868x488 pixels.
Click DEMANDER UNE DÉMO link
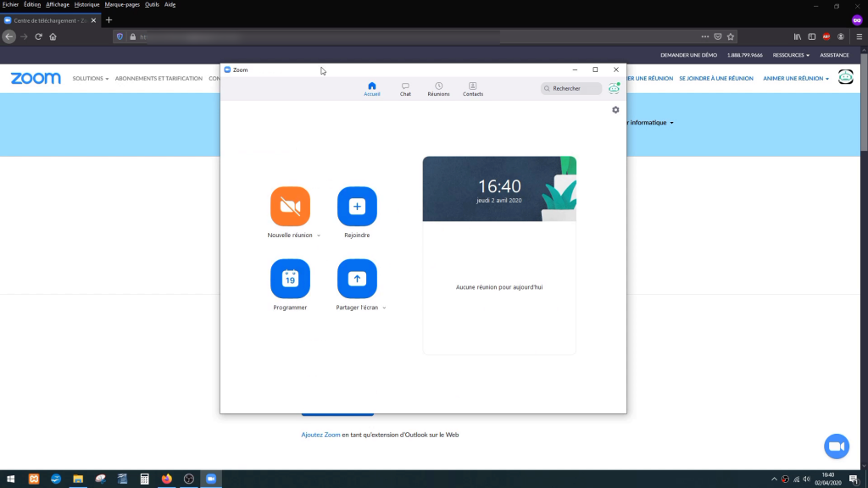click(x=688, y=55)
